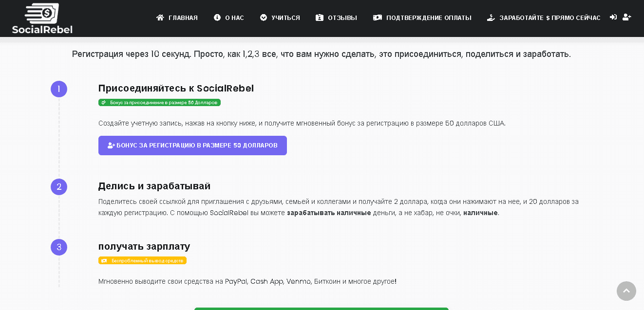This screenshot has height=310, width=644.
Task: Click the home icon beside Главная
Action: pyautogui.click(x=160, y=18)
